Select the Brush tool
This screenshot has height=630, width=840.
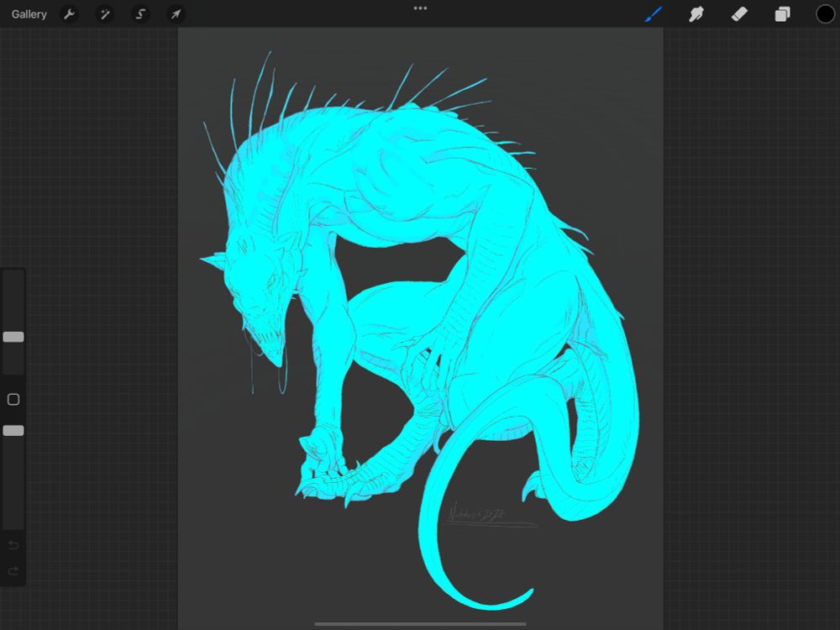653,14
